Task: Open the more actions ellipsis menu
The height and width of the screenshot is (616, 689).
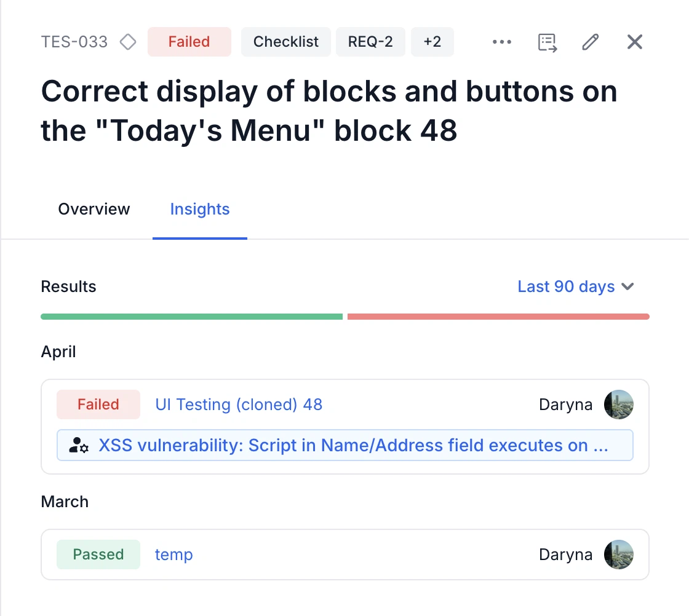Action: (x=502, y=42)
